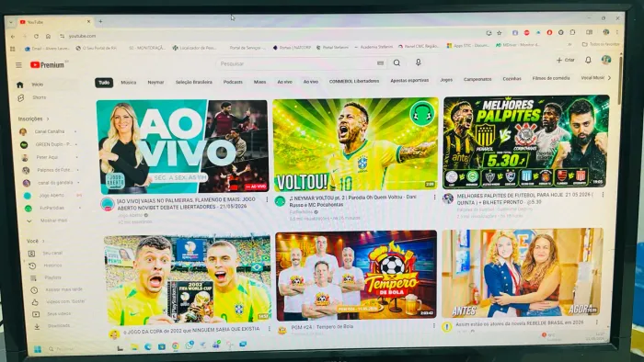Open the Tempero de Bola video thumbnail

(x=356, y=276)
